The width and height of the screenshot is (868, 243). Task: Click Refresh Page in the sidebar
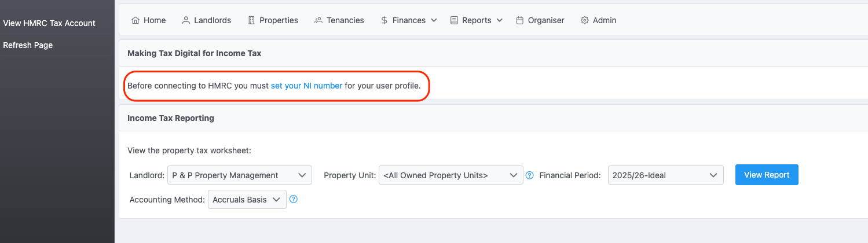(28, 45)
